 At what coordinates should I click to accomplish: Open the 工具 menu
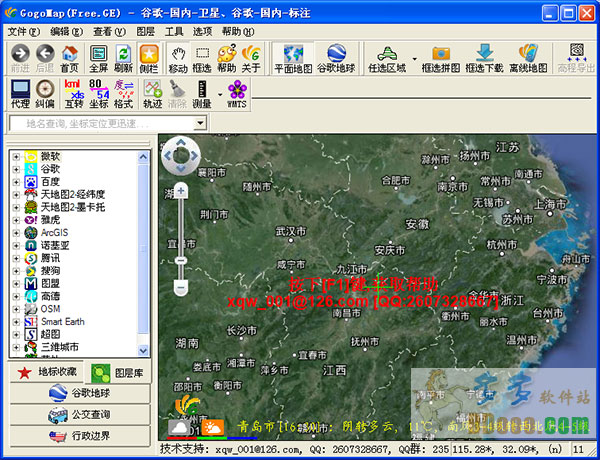click(174, 32)
